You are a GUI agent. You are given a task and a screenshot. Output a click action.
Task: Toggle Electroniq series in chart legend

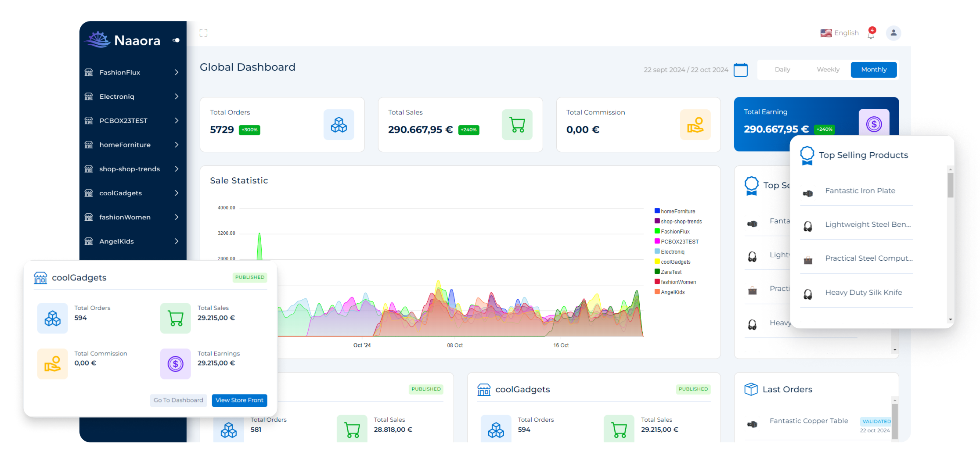coord(672,252)
